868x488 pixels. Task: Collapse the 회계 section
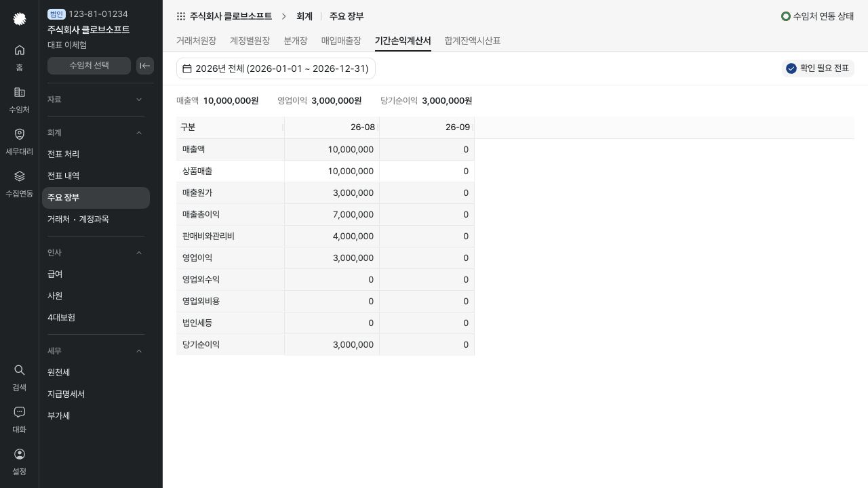click(96, 133)
